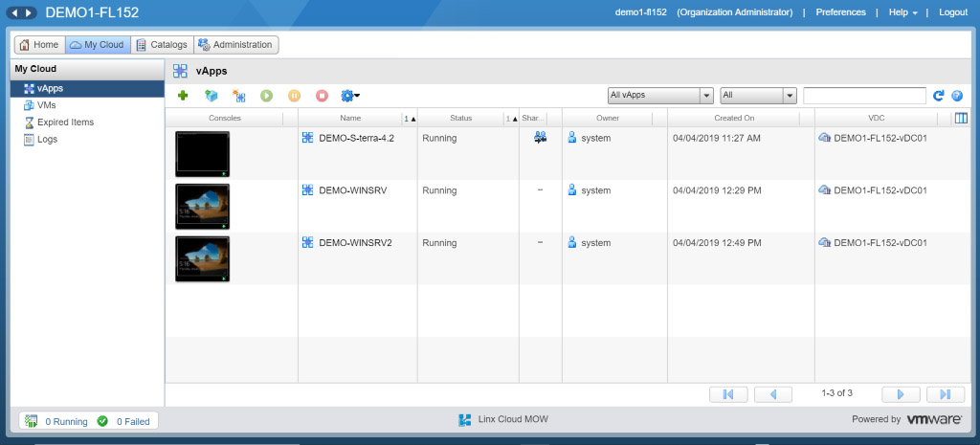Click the vApps header icon

click(x=180, y=71)
